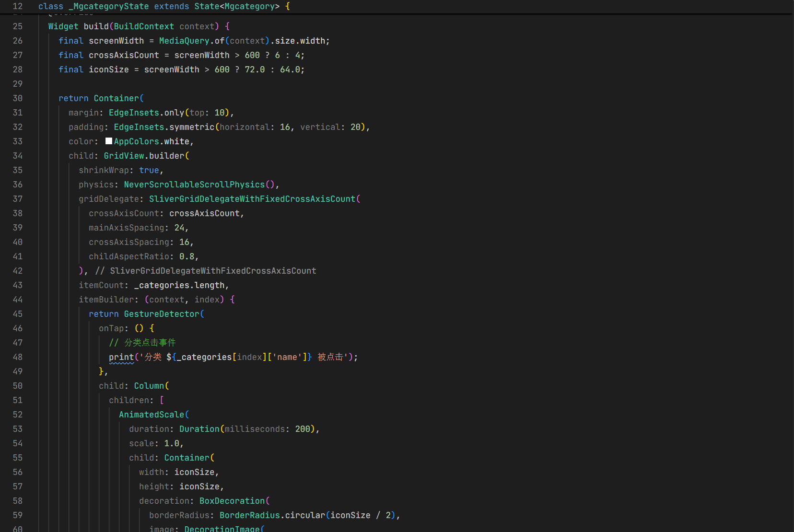Viewport: 794px width, 532px height.
Task: Click 'GridView' on line 34
Action: (124, 156)
